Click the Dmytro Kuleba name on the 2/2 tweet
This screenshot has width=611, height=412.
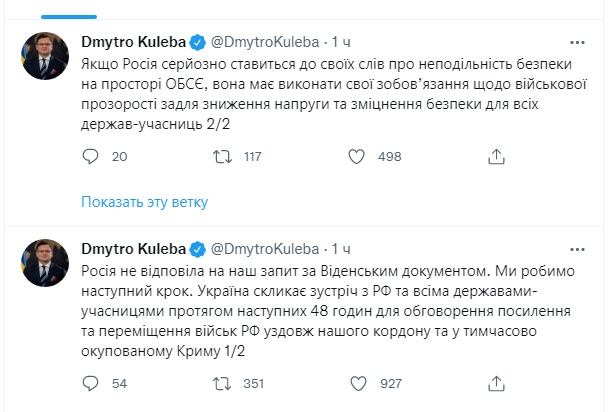click(x=131, y=42)
